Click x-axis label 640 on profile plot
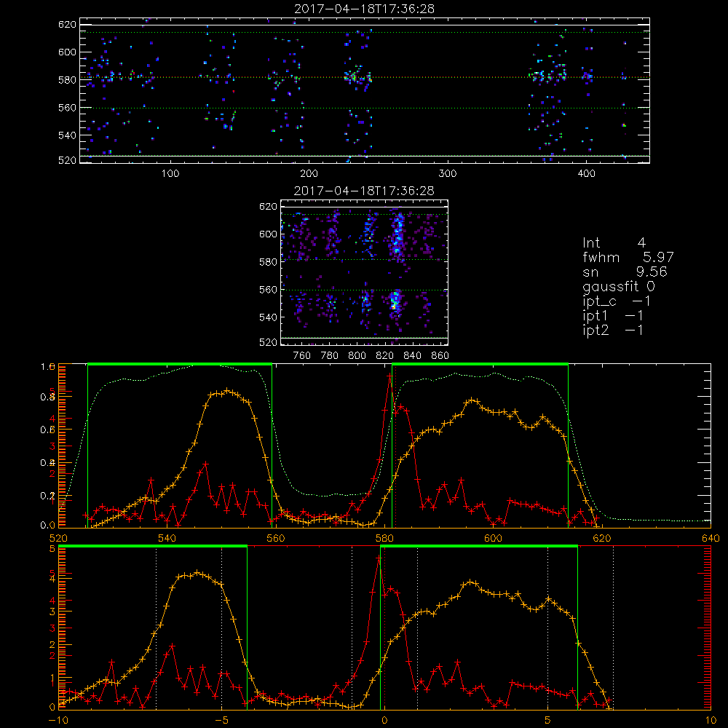 (711, 539)
